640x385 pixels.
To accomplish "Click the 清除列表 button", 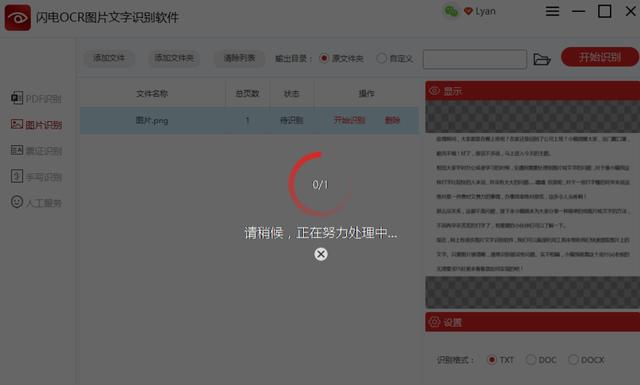I will (239, 58).
